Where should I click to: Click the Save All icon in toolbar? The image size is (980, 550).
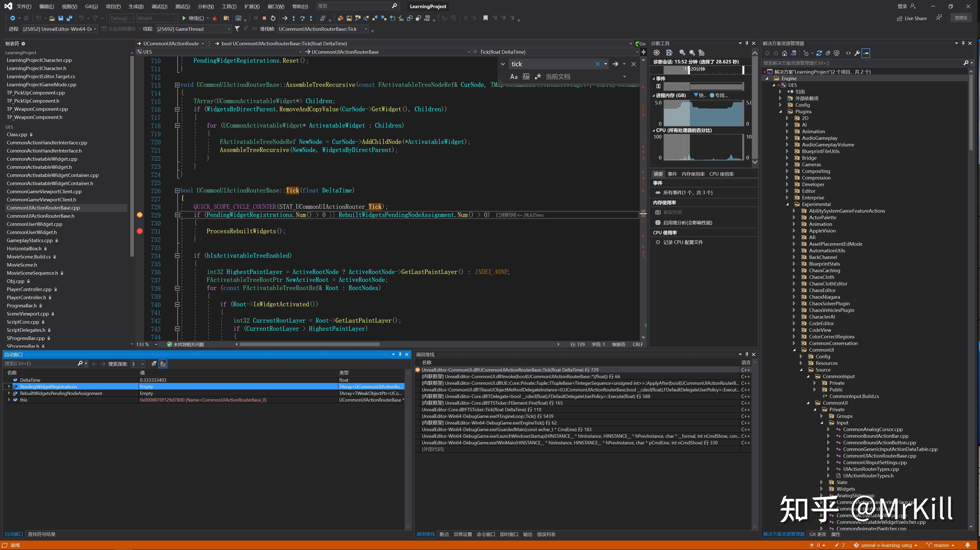point(69,18)
